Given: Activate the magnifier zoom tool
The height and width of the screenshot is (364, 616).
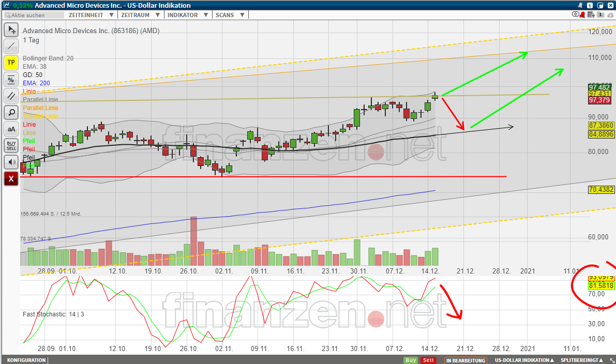Looking at the screenshot, I should coord(11,112).
